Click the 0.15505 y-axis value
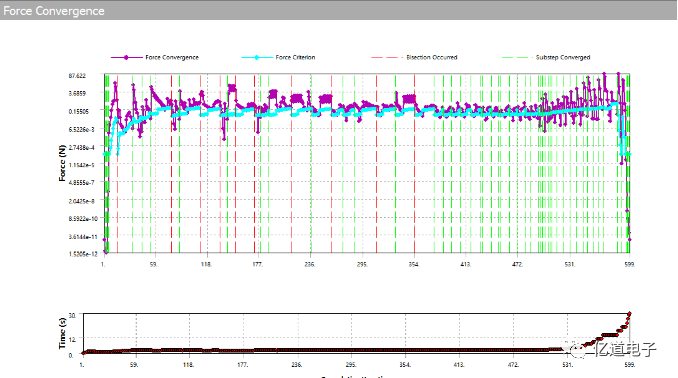 [x=78, y=112]
